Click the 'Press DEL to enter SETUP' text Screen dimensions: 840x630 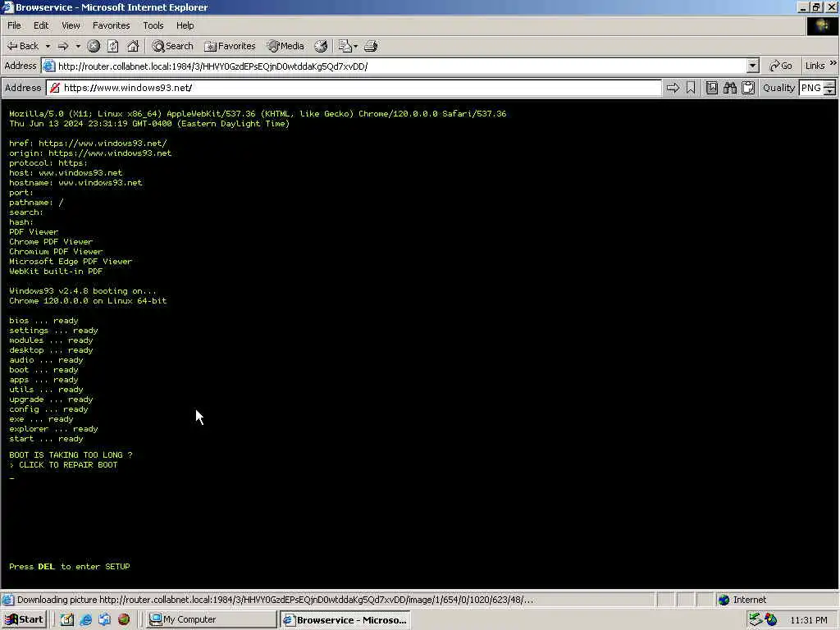(x=70, y=567)
